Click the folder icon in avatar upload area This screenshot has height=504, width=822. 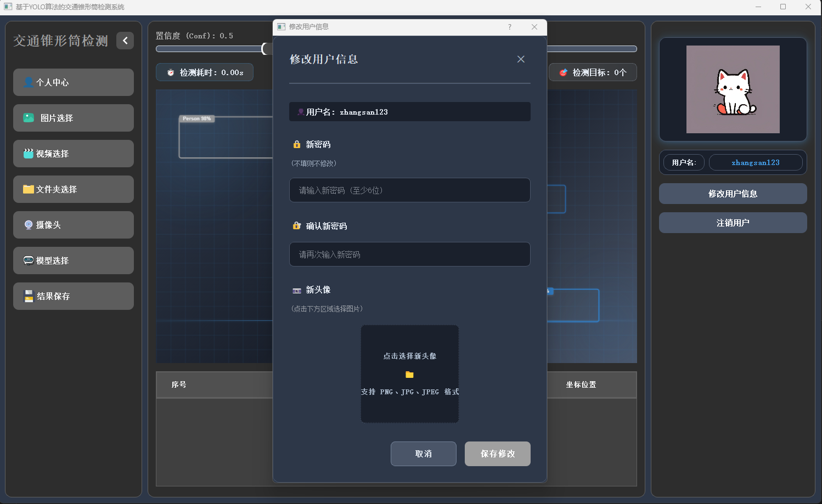[410, 375]
